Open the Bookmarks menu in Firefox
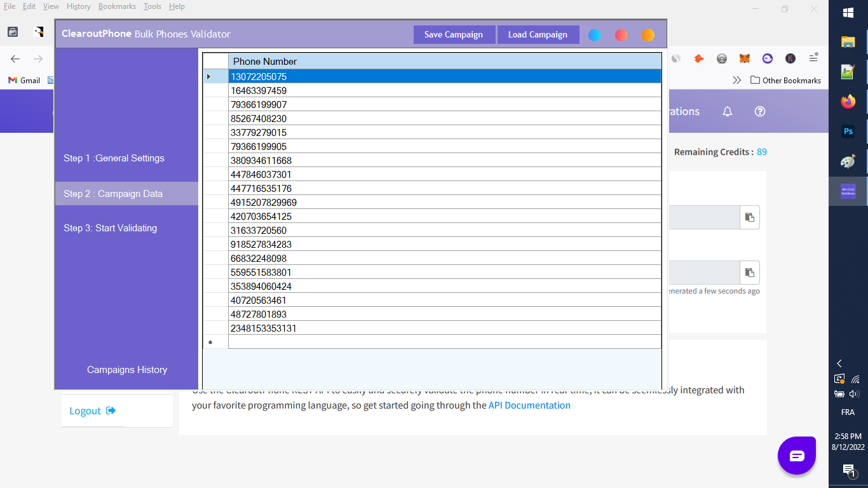 pos(117,6)
